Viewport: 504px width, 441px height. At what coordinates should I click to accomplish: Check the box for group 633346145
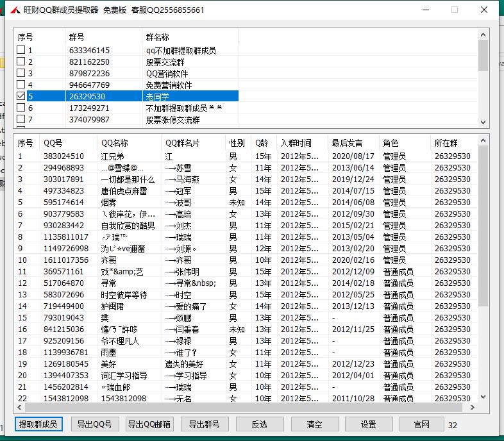pyautogui.click(x=21, y=50)
